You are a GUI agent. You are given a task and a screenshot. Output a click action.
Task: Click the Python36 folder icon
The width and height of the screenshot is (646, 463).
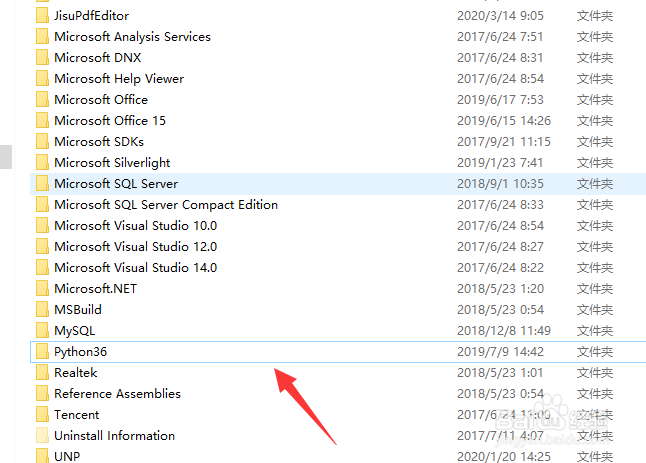42,352
